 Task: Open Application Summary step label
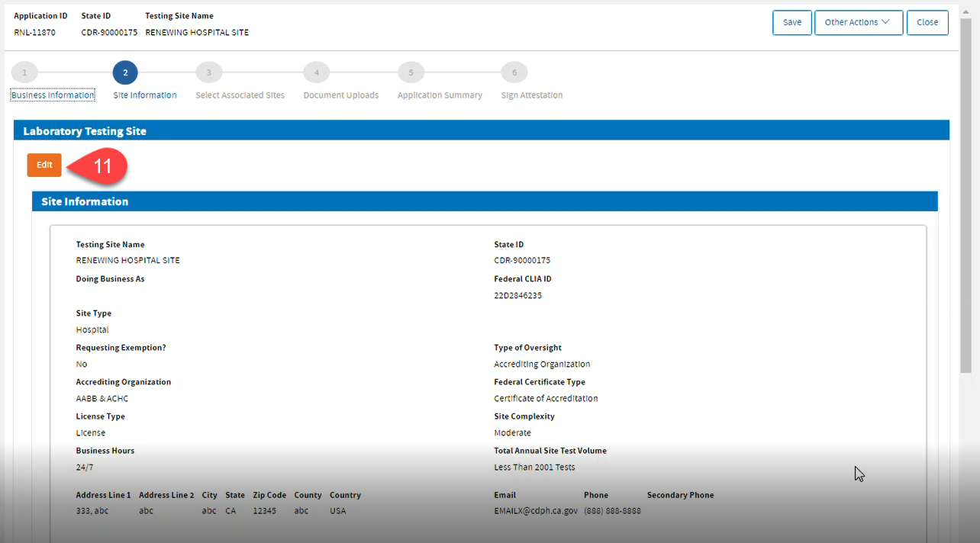(440, 95)
